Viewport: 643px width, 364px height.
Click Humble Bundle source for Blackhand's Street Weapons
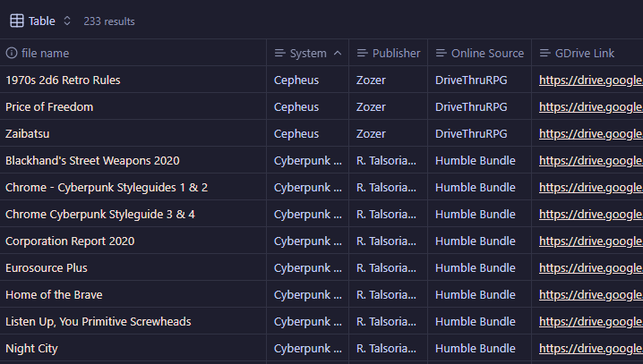coord(475,160)
